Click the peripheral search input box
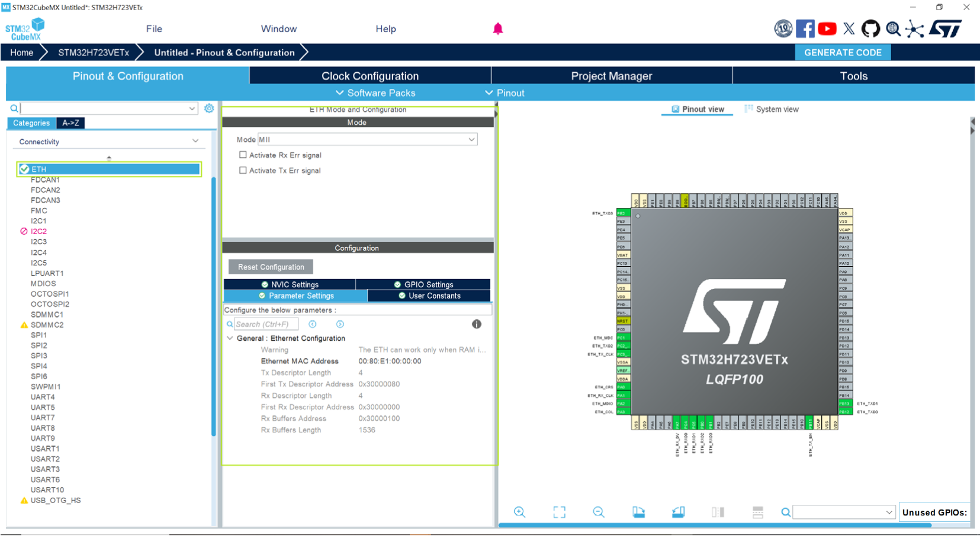Image resolution: width=980 pixels, height=551 pixels. (104, 108)
